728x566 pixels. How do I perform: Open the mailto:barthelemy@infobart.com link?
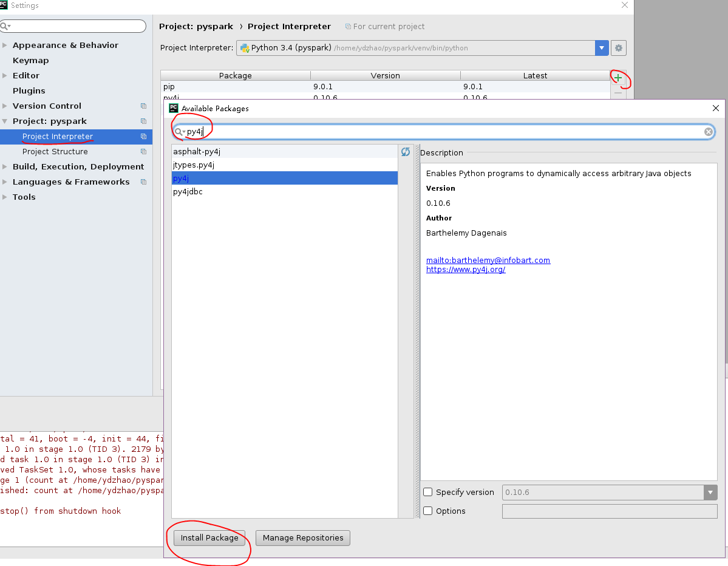pyautogui.click(x=488, y=260)
